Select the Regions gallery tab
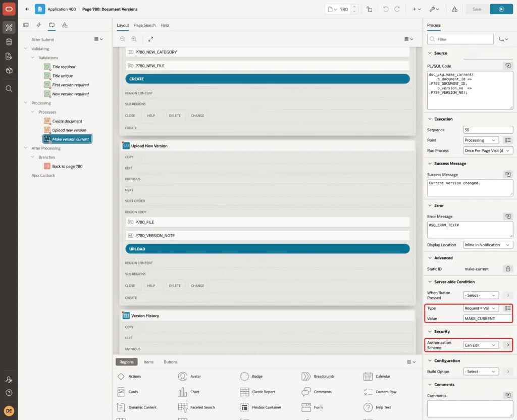The width and height of the screenshot is (517, 420). (x=127, y=362)
